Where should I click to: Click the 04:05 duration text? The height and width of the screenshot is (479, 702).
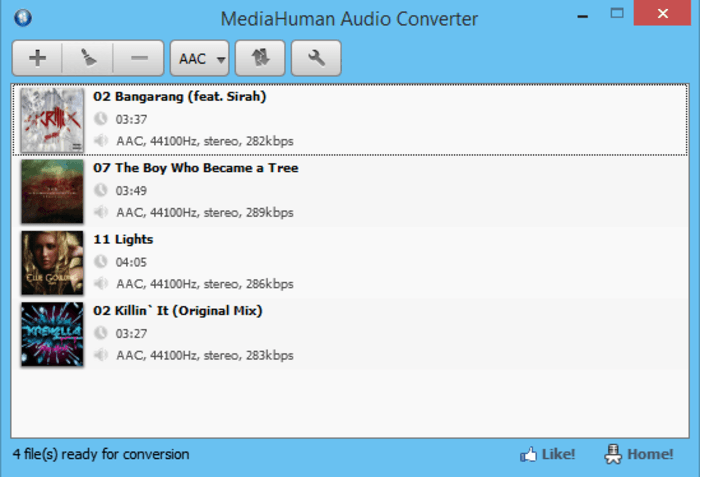(x=131, y=262)
